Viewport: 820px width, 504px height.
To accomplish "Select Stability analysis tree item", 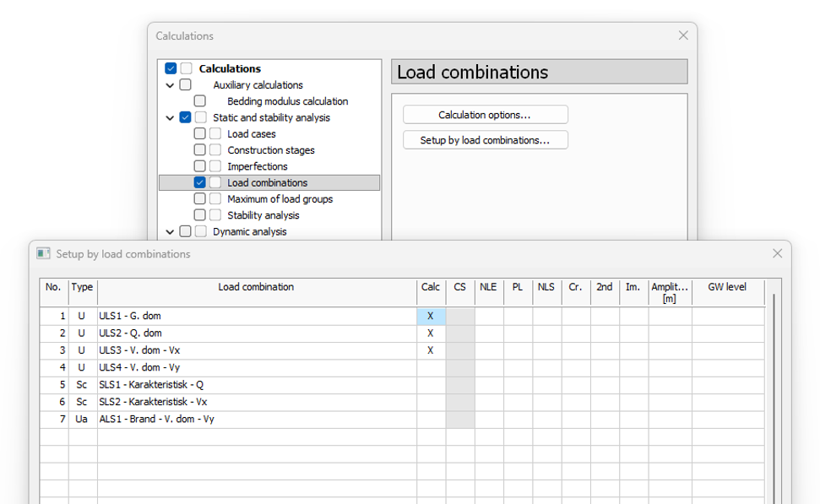I will tap(263, 215).
